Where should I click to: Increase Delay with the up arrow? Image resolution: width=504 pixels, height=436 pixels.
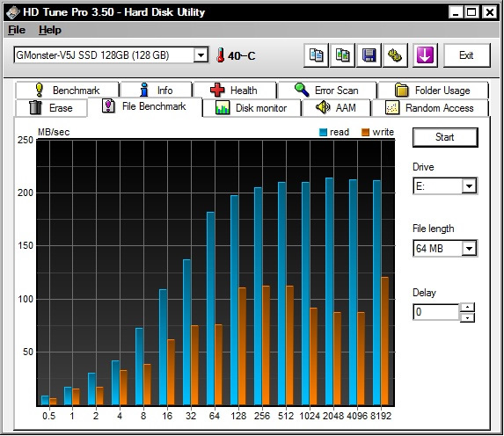(x=467, y=307)
